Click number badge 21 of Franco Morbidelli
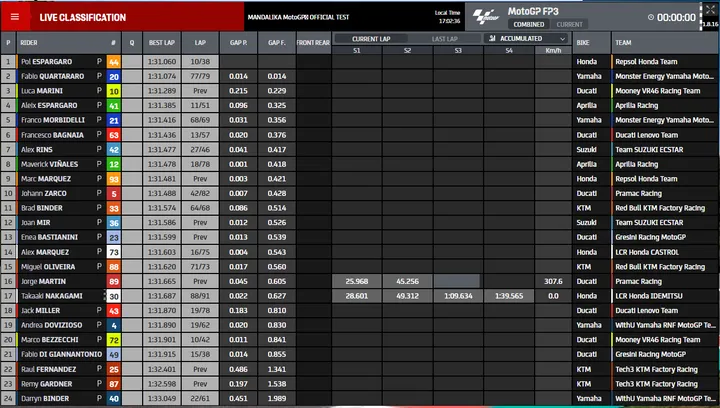The image size is (720, 408). (113, 120)
